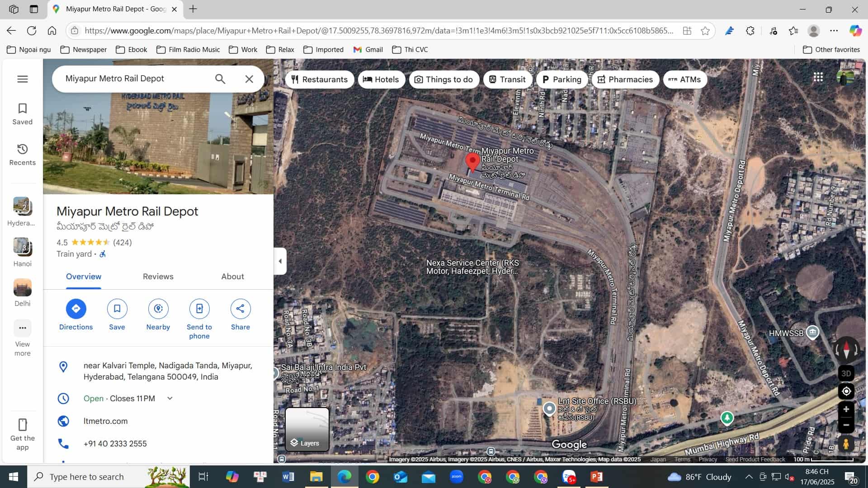Open the browser home page
Screen dimensions: 868x488
(52, 31)
